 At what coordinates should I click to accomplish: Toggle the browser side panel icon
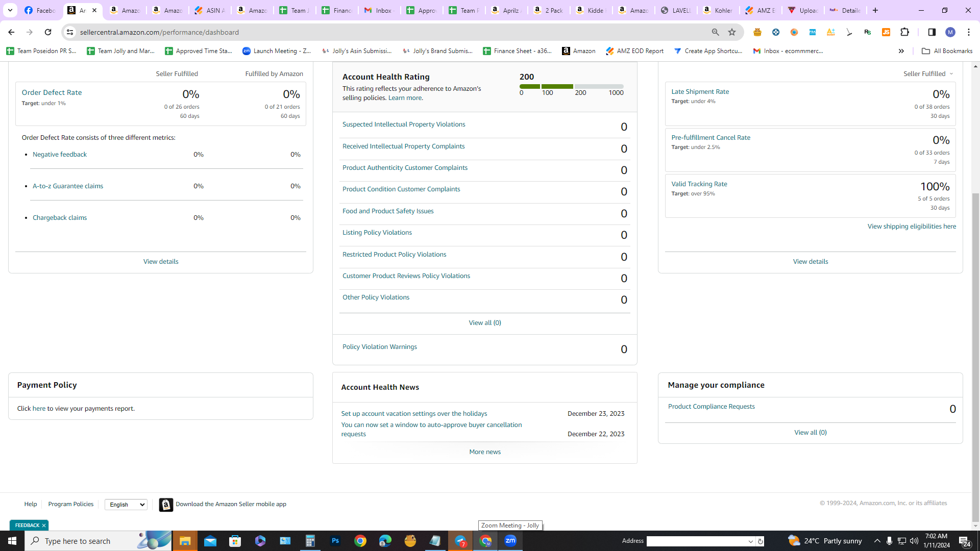pyautogui.click(x=932, y=32)
